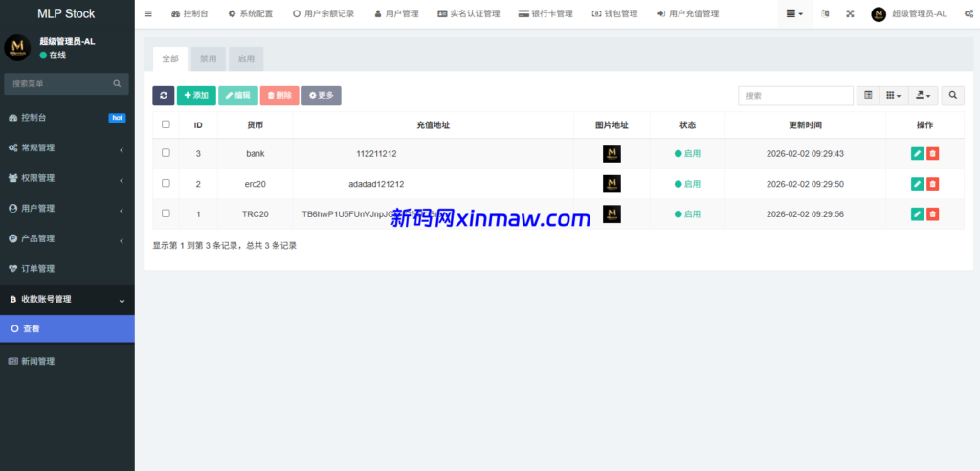The height and width of the screenshot is (471, 980).
Task: Collapse 收款账号管理 sidebar section
Action: pyautogui.click(x=67, y=300)
